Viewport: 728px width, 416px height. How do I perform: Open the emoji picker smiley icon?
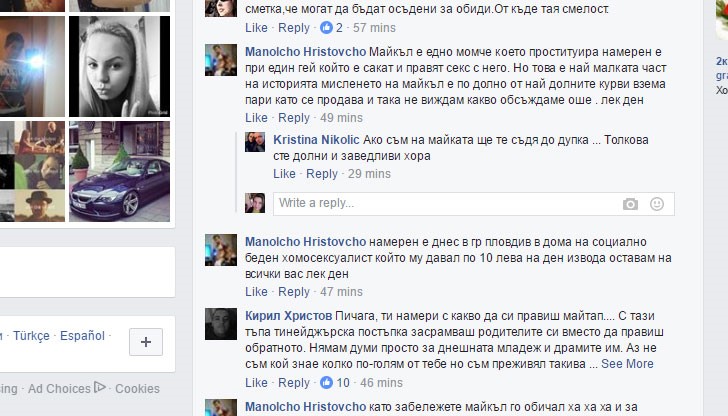(656, 204)
